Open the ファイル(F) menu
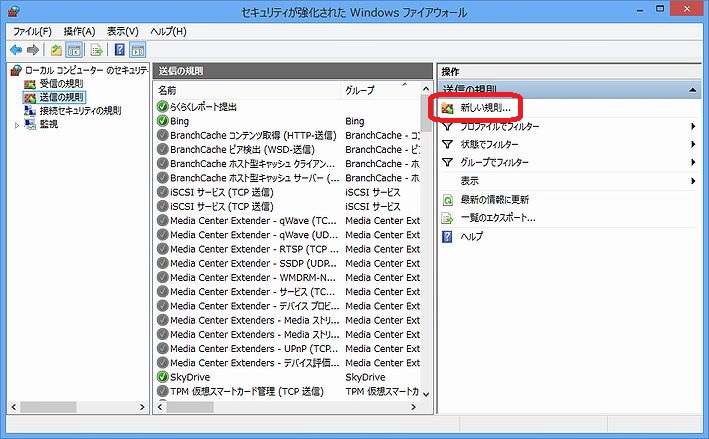The width and height of the screenshot is (709, 439). [31, 31]
